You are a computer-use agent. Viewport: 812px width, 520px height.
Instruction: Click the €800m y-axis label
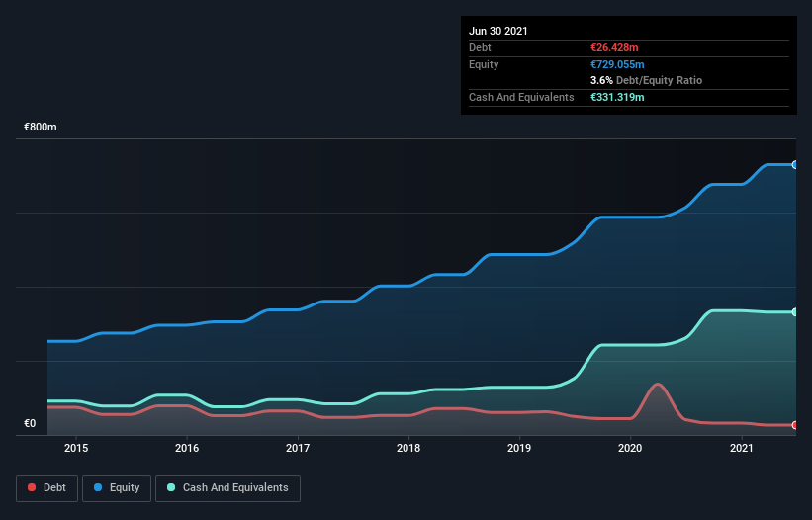[41, 127]
